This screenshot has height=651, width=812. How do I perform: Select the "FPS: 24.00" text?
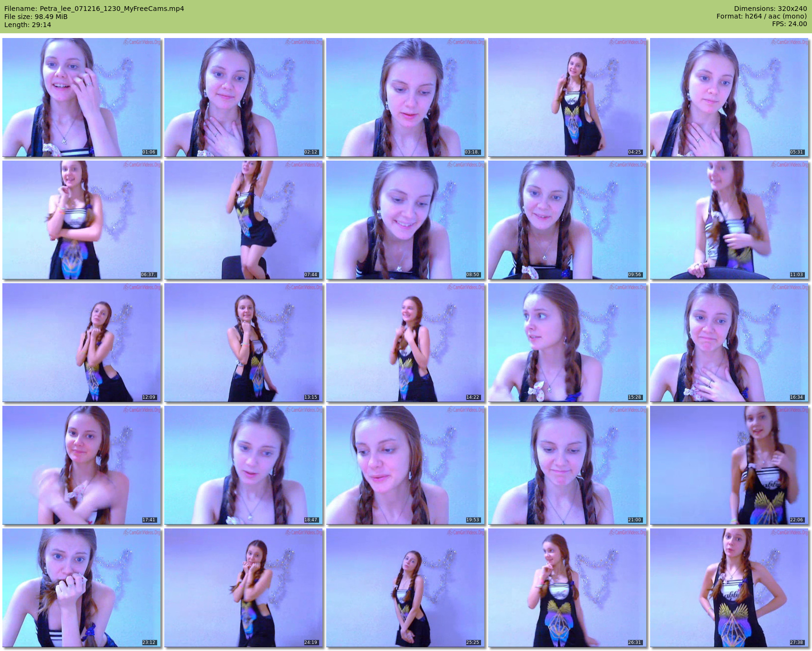pos(789,24)
